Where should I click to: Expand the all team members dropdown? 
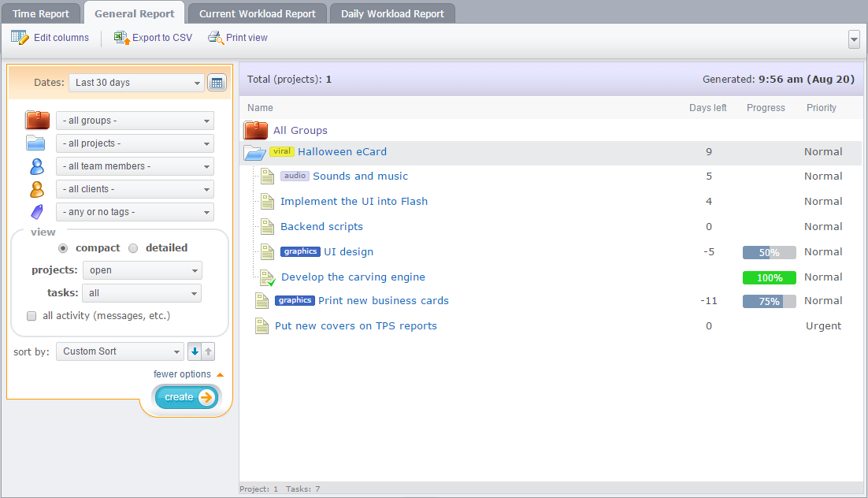point(135,166)
